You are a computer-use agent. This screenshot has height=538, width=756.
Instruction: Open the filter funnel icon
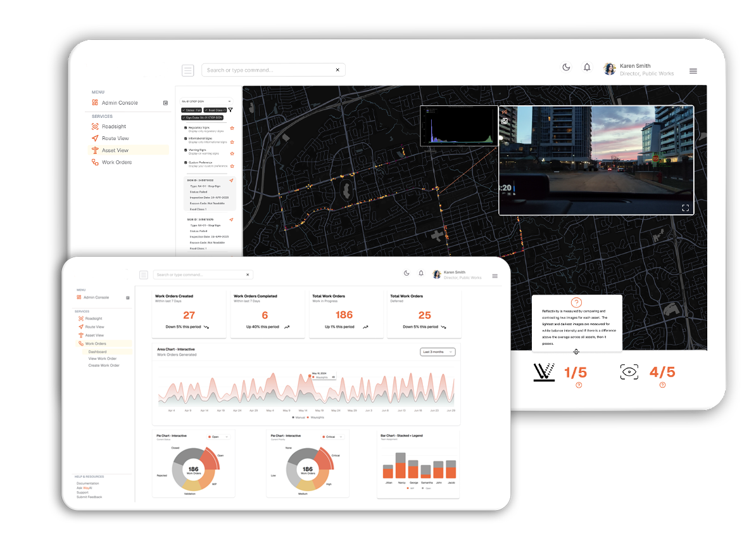[x=230, y=110]
